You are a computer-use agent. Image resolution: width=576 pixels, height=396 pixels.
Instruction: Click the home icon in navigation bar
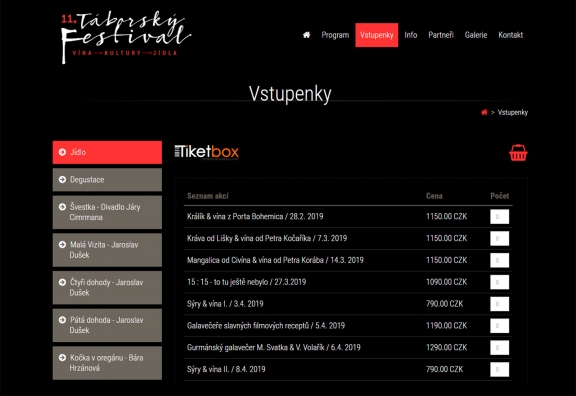pyautogui.click(x=306, y=35)
